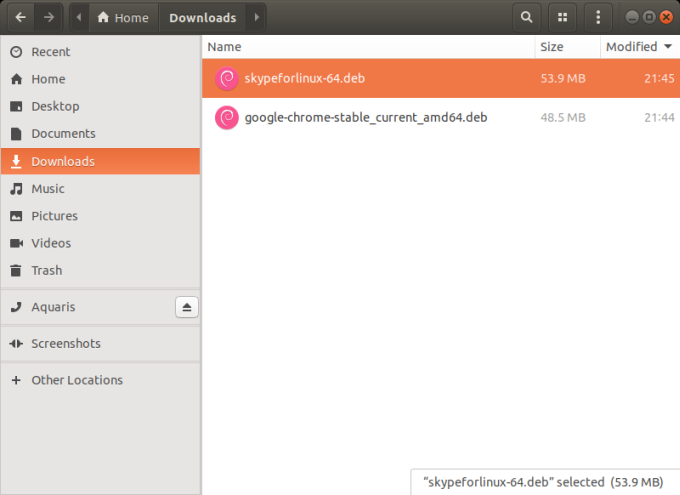Navigate to Pictures in sidebar
Image resolution: width=680 pixels, height=495 pixels.
[x=54, y=216]
